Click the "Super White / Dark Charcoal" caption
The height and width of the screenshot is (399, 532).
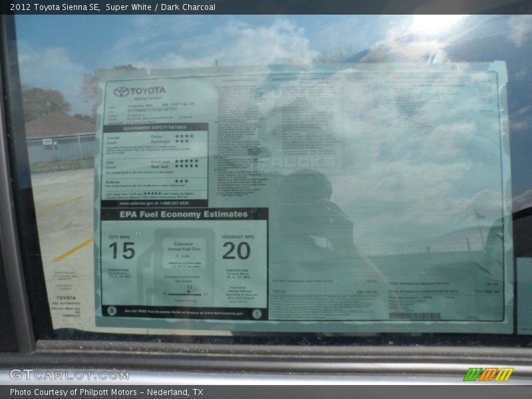(160, 7)
